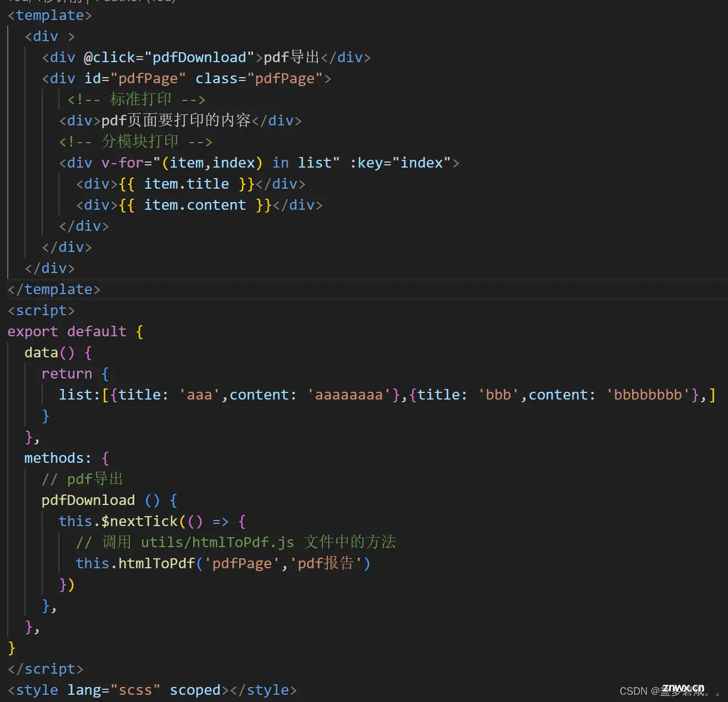Click the item.title interpolation
The height and width of the screenshot is (702, 728).
pos(186,184)
